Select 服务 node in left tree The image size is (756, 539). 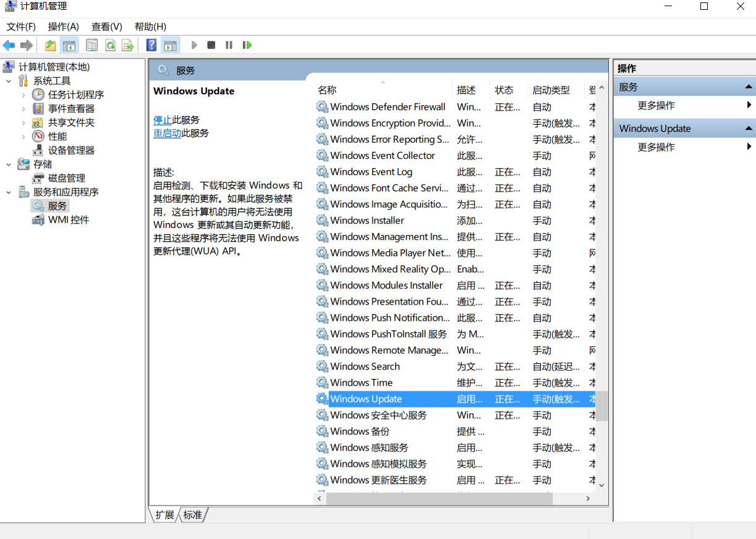(x=57, y=206)
